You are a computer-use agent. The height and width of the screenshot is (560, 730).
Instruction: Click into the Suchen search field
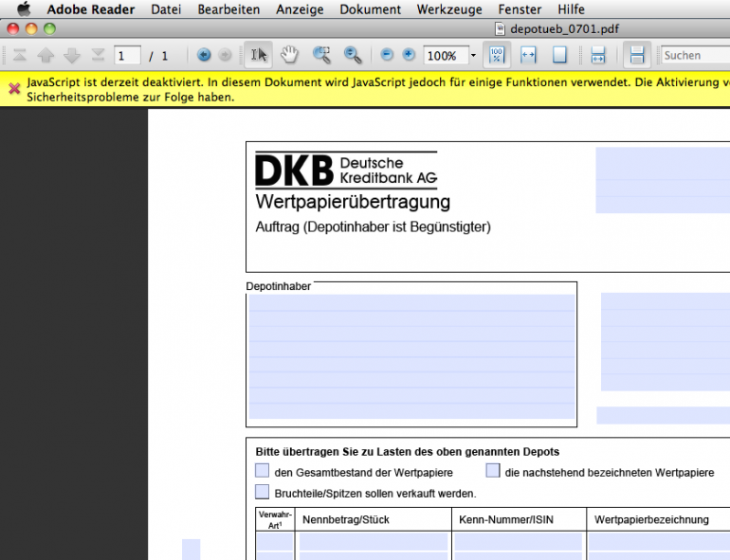tap(694, 56)
